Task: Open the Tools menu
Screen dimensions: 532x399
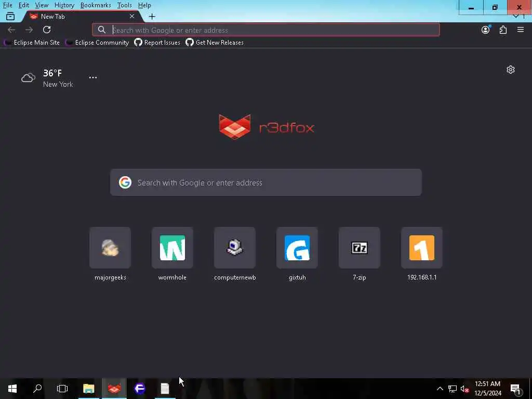Action: [124, 5]
